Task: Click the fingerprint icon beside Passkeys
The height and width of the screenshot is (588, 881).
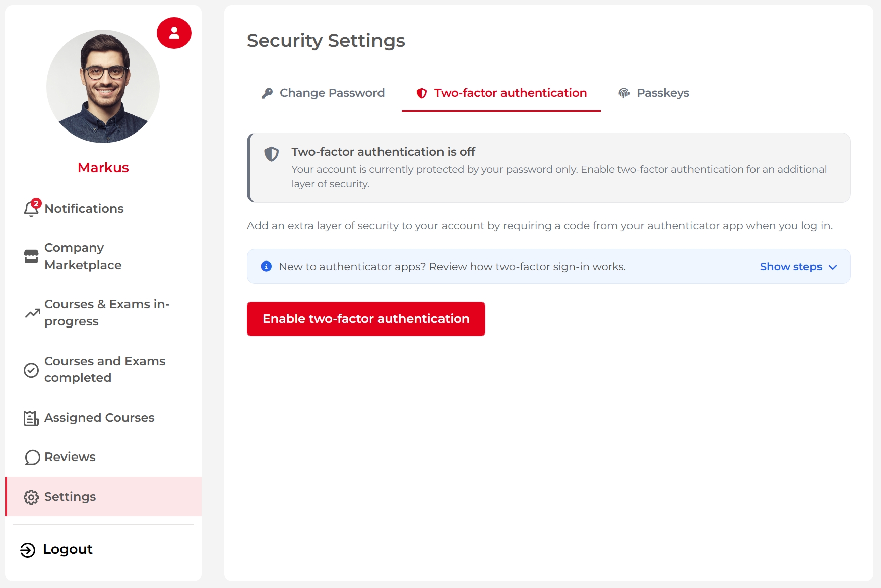Action: (x=624, y=93)
